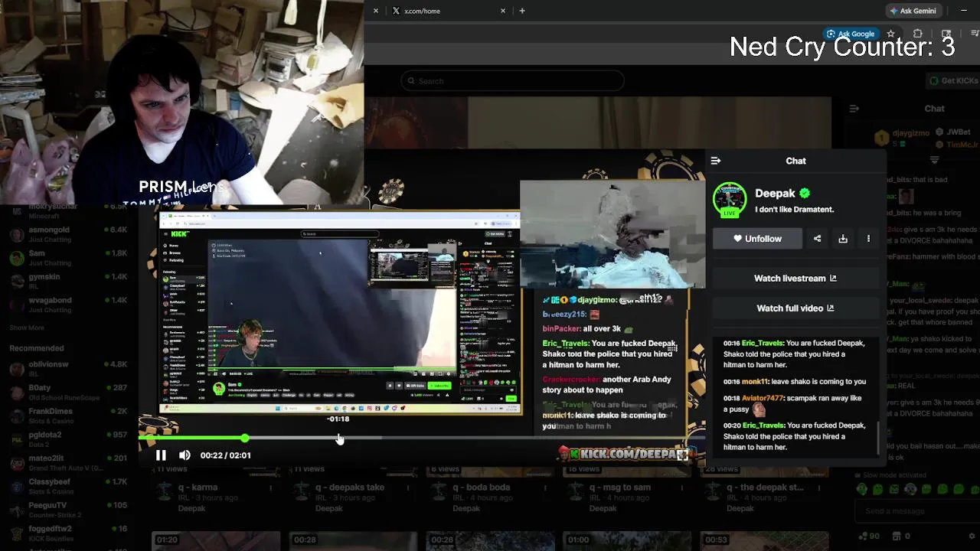Image resolution: width=980 pixels, height=551 pixels.
Task: Open B0aty recommended channel
Action: click(x=68, y=393)
